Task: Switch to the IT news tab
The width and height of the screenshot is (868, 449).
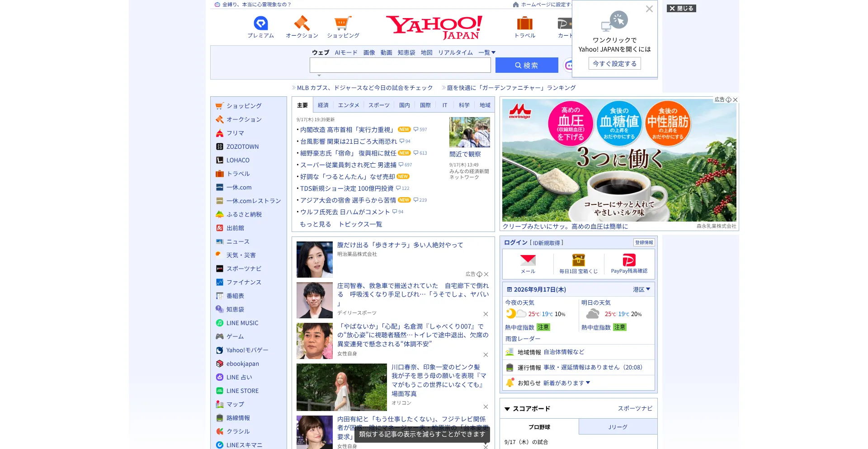Action: [x=445, y=105]
